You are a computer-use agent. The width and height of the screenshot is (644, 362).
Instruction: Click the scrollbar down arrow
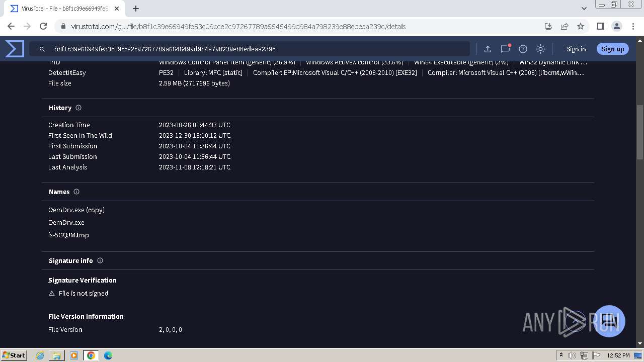pyautogui.click(x=640, y=344)
